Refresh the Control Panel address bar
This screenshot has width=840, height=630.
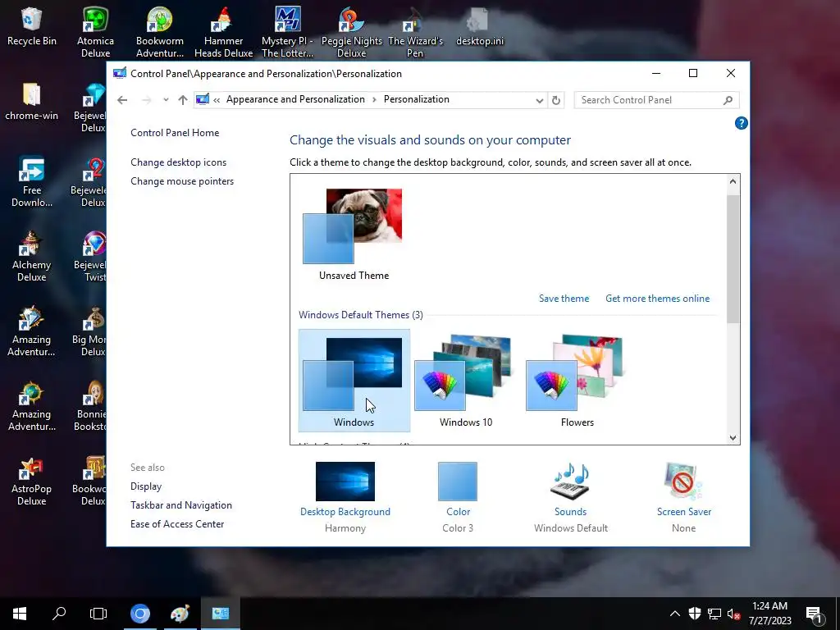(556, 100)
